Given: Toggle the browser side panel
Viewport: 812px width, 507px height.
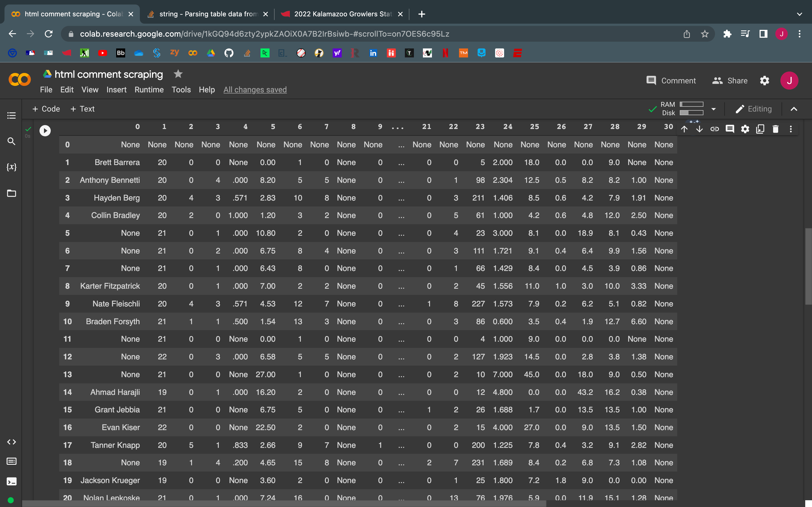Looking at the screenshot, I should pos(763,34).
